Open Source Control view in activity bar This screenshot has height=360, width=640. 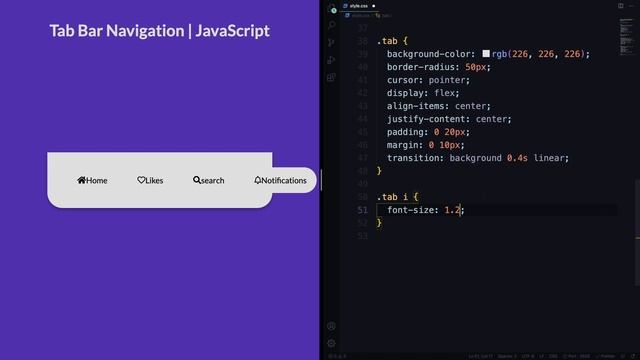tap(331, 42)
